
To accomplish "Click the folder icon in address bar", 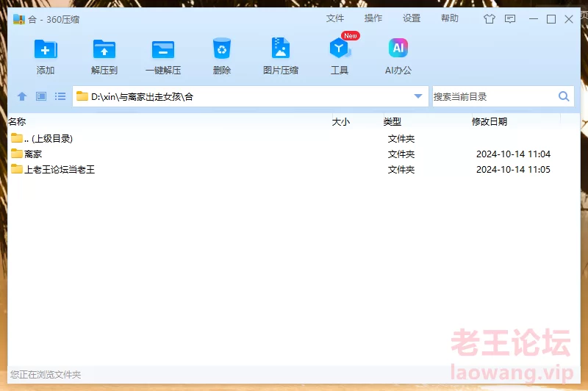I will pos(82,96).
